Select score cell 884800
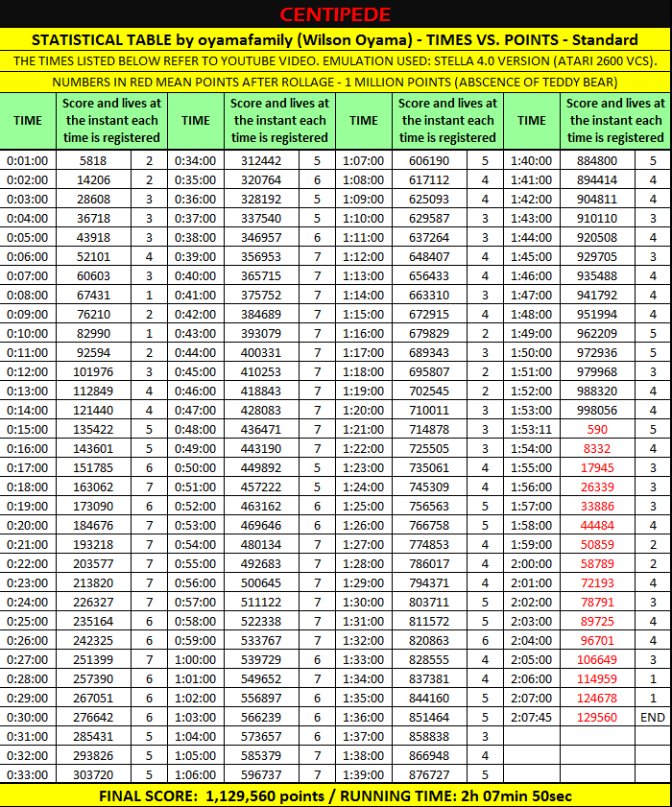This screenshot has height=807, width=672. click(597, 160)
